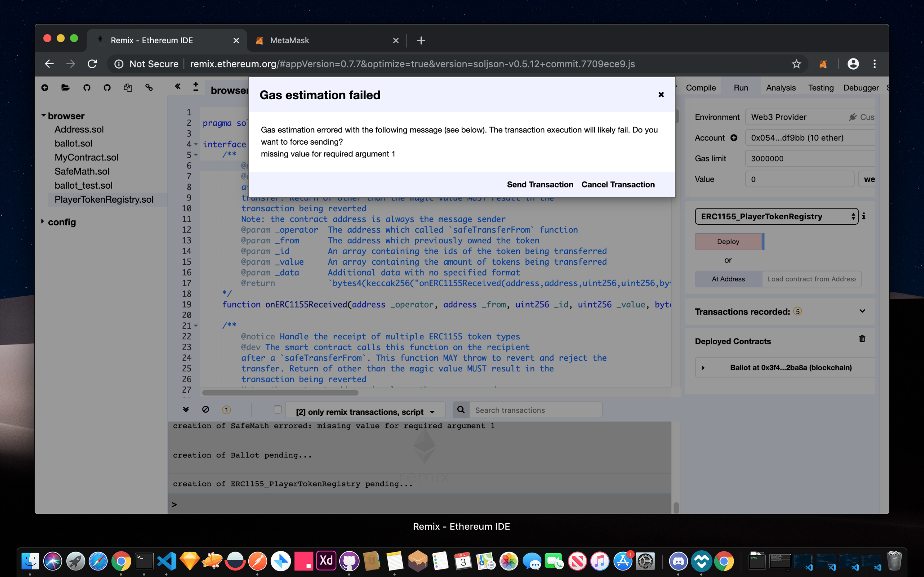Click the link icon in explorer toolbar
This screenshot has width=924, height=577.
point(149,88)
